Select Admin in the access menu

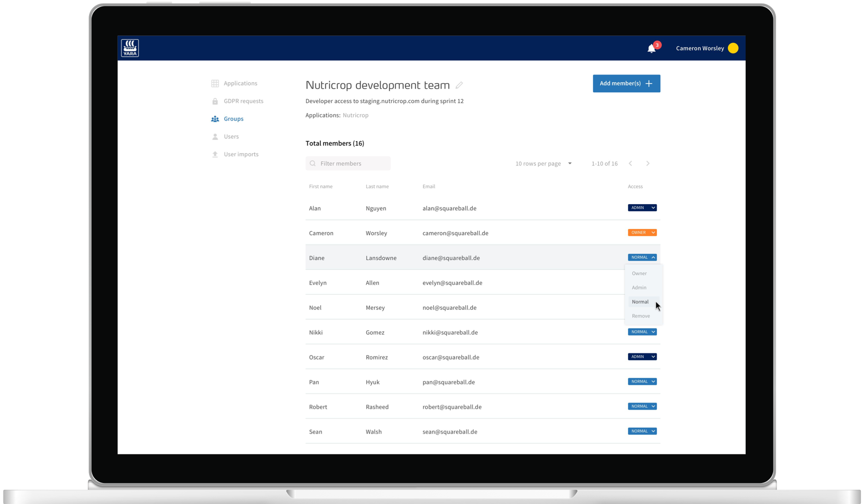pyautogui.click(x=639, y=288)
